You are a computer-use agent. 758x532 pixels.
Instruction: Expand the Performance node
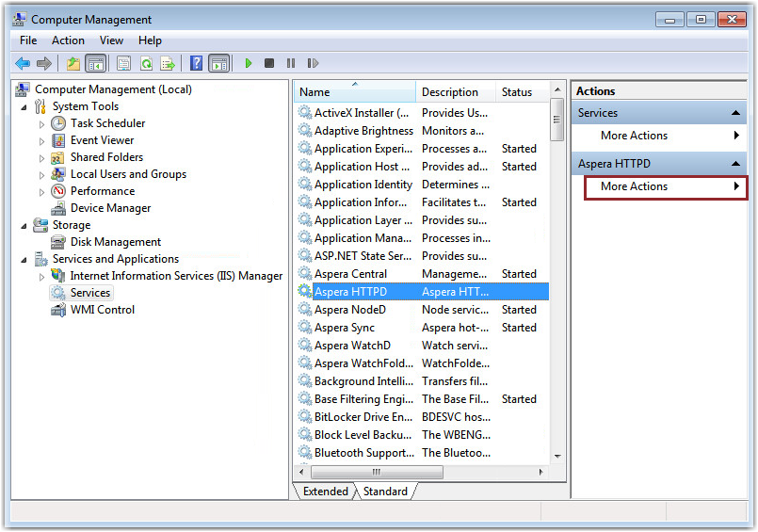(41, 192)
